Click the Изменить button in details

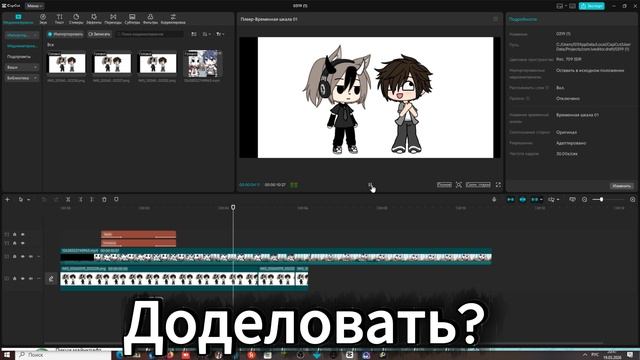pyautogui.click(x=621, y=186)
